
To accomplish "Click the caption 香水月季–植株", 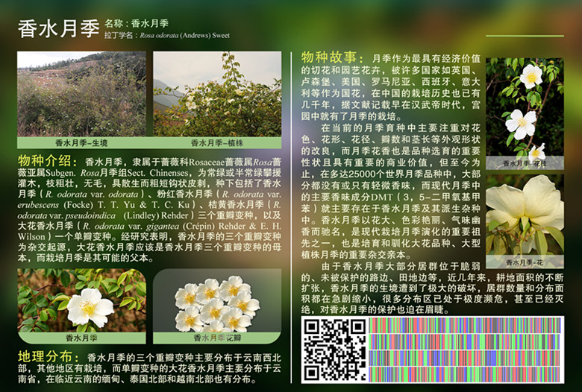I will pos(217,142).
